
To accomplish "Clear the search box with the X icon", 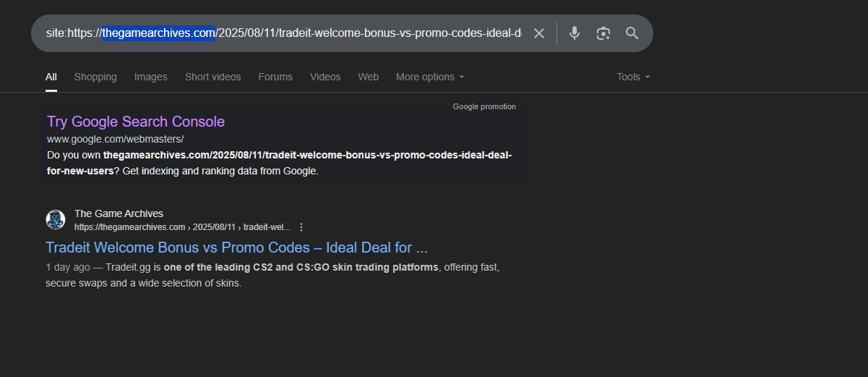I will (x=539, y=33).
